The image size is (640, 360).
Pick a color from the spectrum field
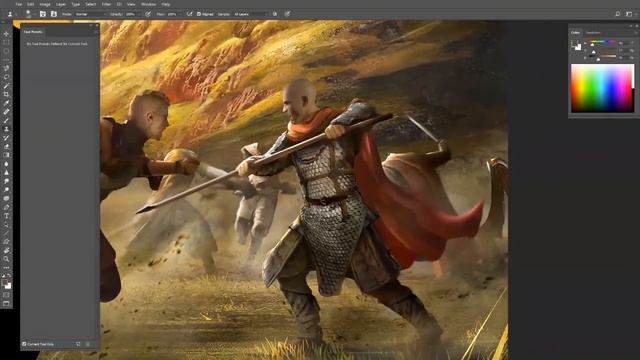point(602,88)
